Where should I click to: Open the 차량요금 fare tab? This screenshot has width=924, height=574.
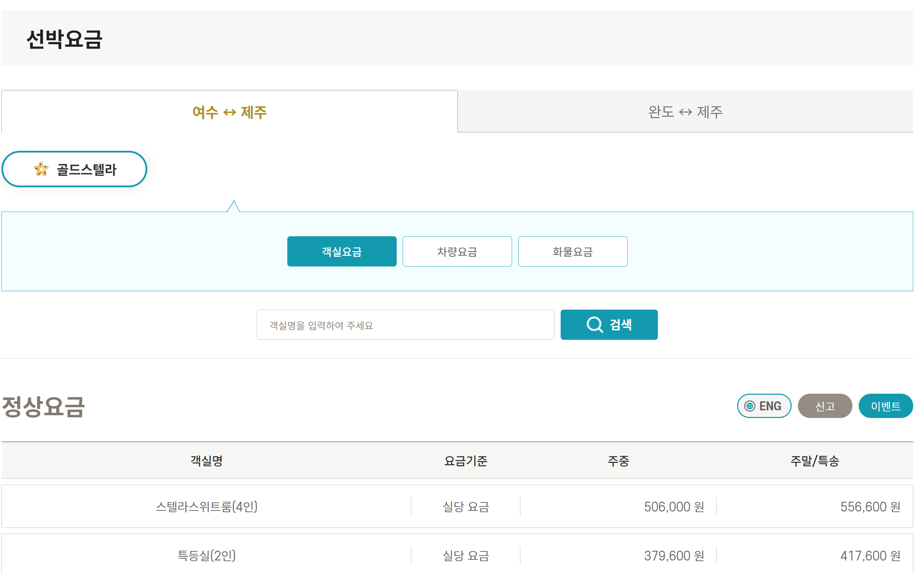point(457,251)
